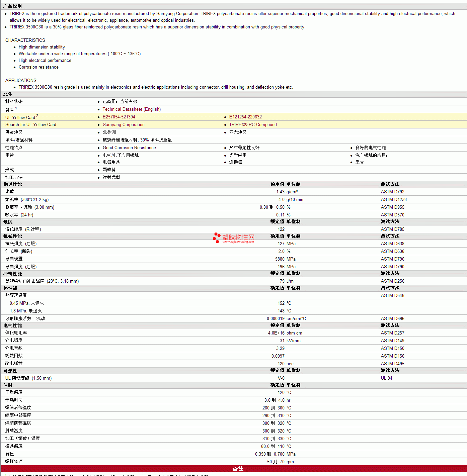Select 射嘴温度 row label
The width and height of the screenshot is (467, 476).
[x=14, y=431]
